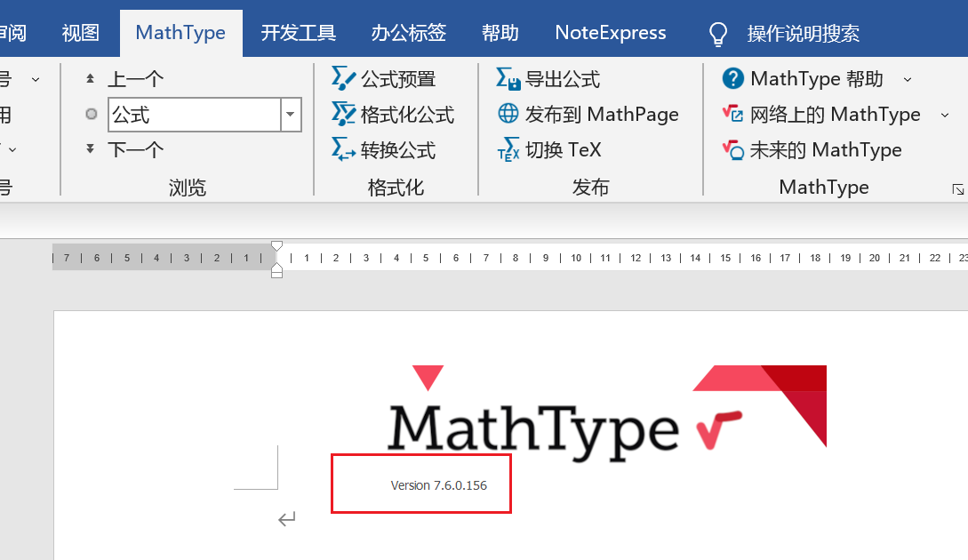The width and height of the screenshot is (968, 560).
Task: Select the browse radio circle beside 公式
Action: coord(92,114)
